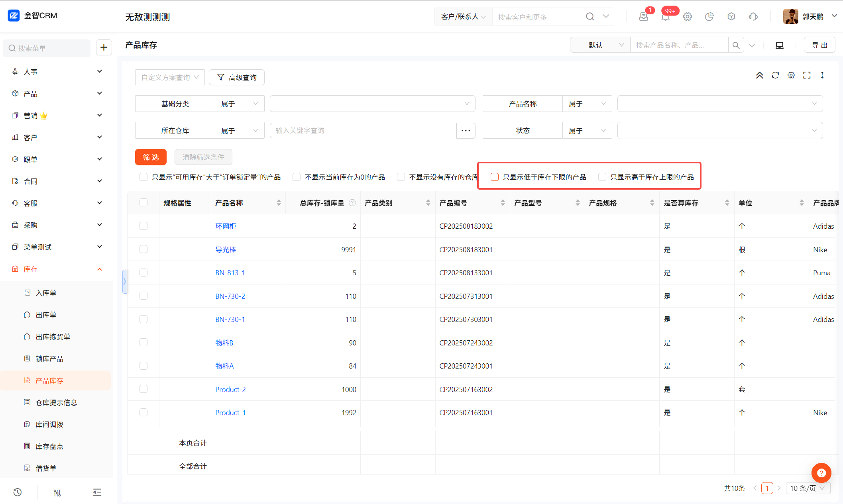This screenshot has width=843, height=504.
Task: Collapse filter panel with double-chevron icon
Action: [x=760, y=75]
